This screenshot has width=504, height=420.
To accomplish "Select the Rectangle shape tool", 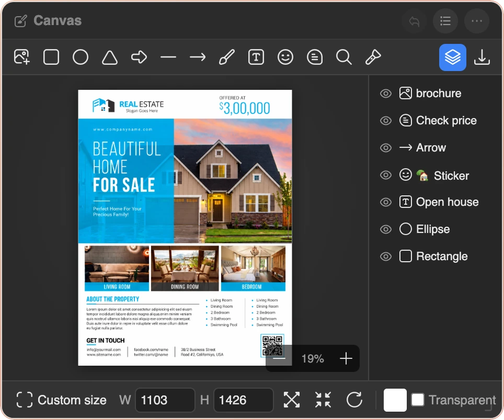I will [51, 57].
